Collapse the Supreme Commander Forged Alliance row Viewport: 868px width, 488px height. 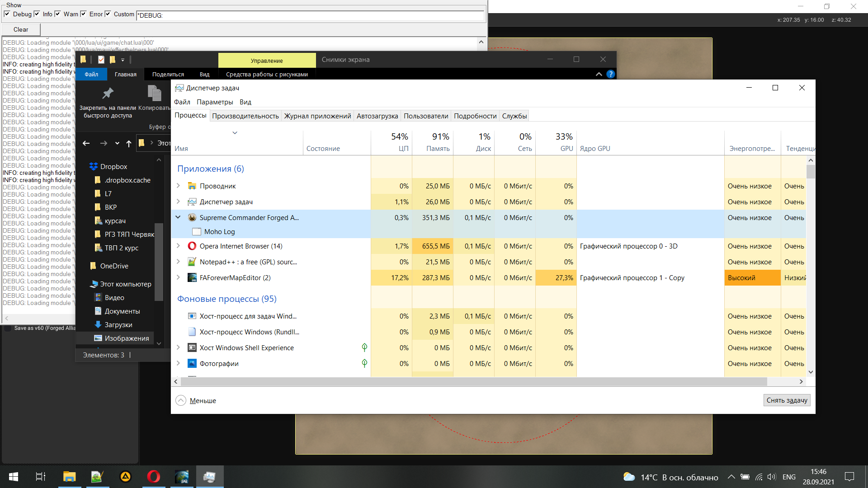click(178, 217)
